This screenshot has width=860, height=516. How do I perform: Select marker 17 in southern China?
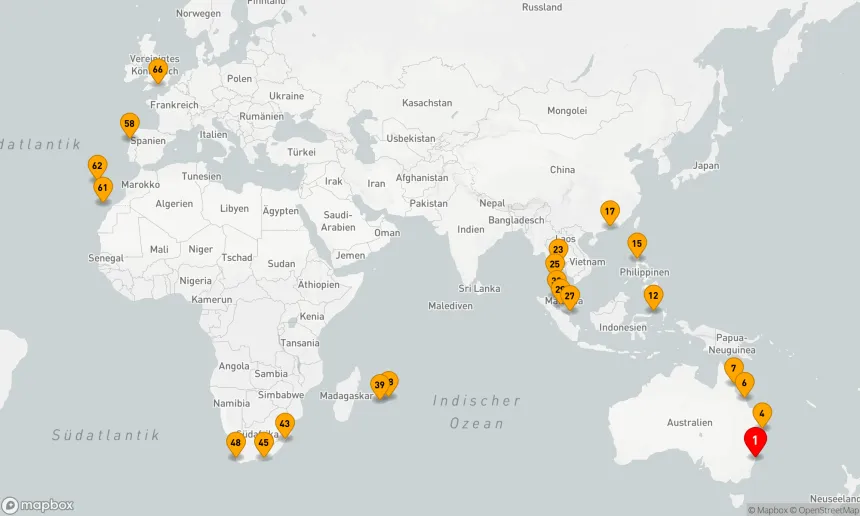(610, 213)
